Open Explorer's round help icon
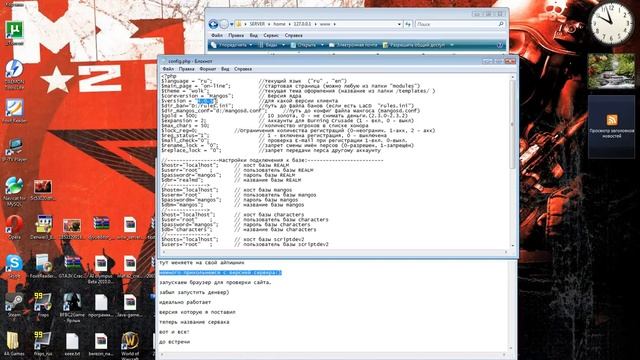The width and height of the screenshot is (640, 360). tap(500, 45)
